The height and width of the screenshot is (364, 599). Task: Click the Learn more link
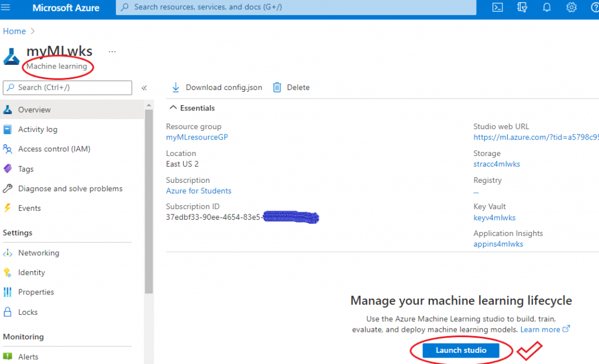(540, 330)
